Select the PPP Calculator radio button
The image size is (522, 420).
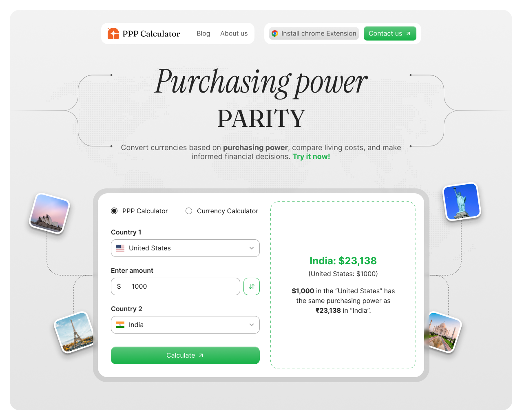114,211
